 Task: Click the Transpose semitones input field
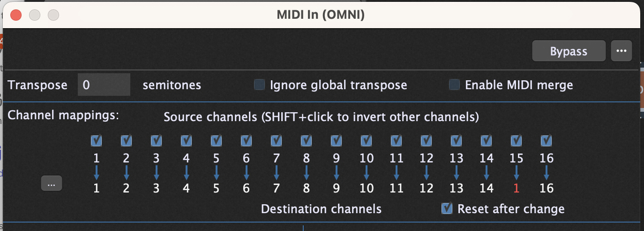click(x=104, y=85)
